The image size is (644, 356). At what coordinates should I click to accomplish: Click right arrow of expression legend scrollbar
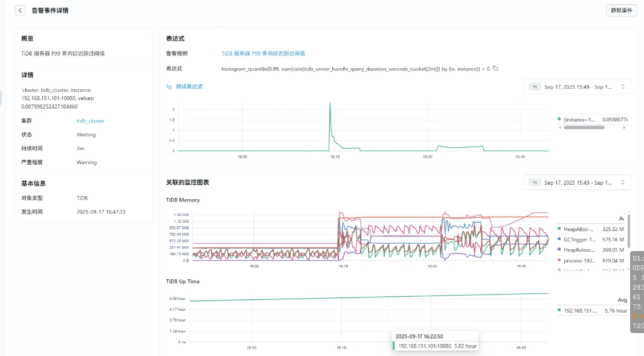coord(625,127)
